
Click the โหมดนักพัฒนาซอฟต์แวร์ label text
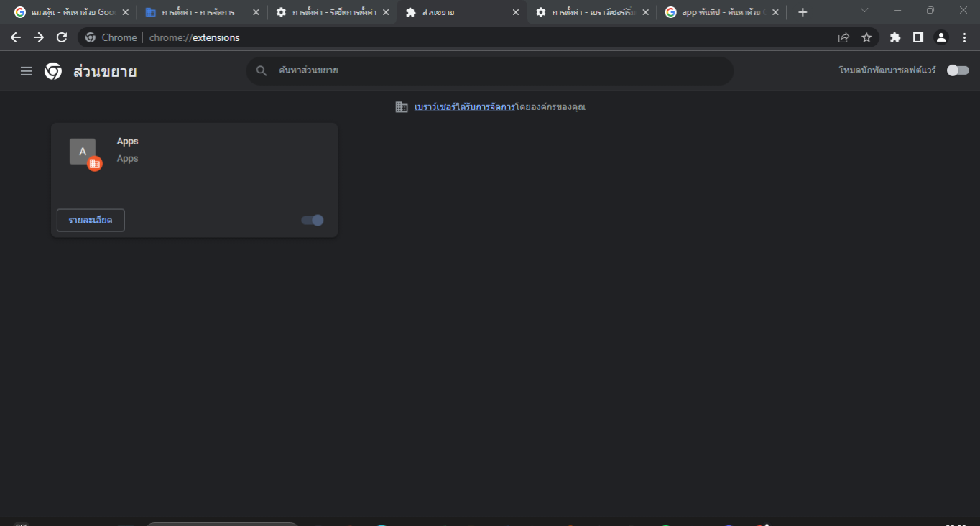click(887, 70)
